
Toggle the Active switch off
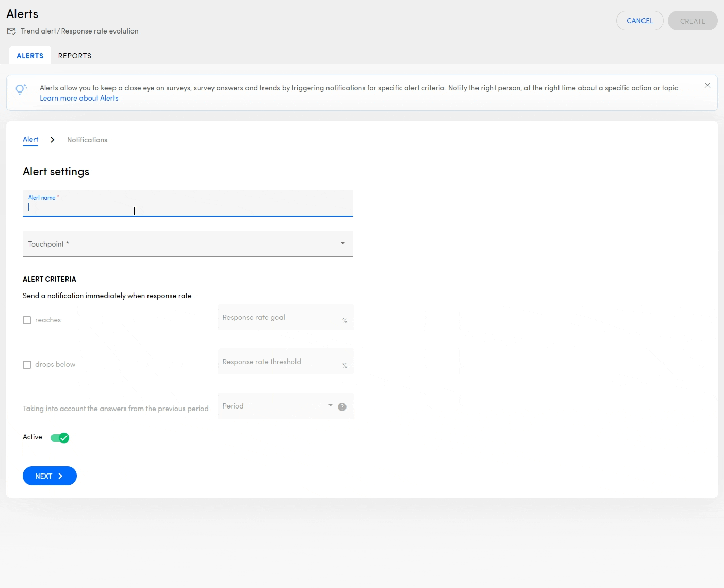60,438
